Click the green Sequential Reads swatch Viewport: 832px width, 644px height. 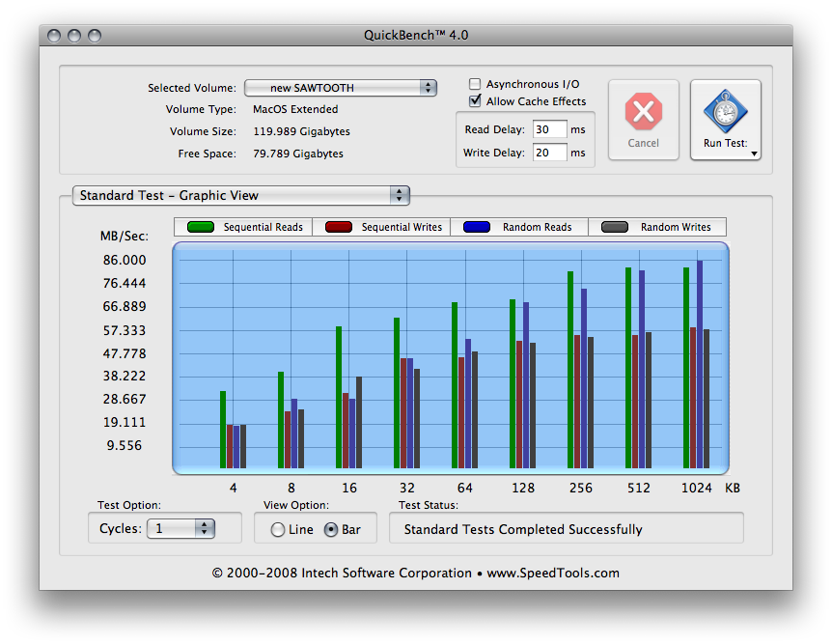[x=201, y=227]
